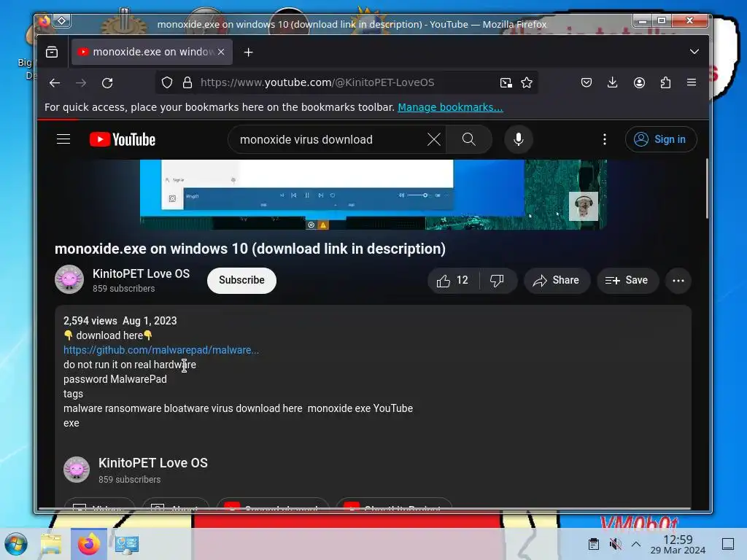The image size is (747, 560).
Task: Click '2,594 views Aug 1, 2023' text
Action: point(120,321)
